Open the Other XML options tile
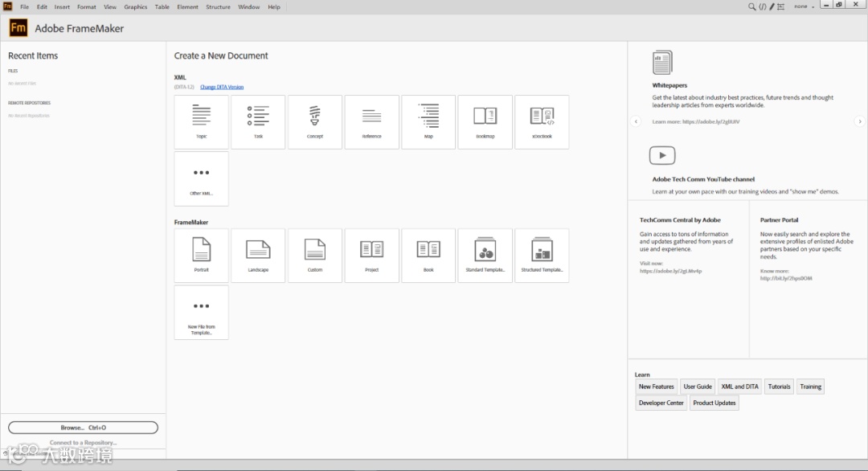The image size is (868, 471). point(201,178)
